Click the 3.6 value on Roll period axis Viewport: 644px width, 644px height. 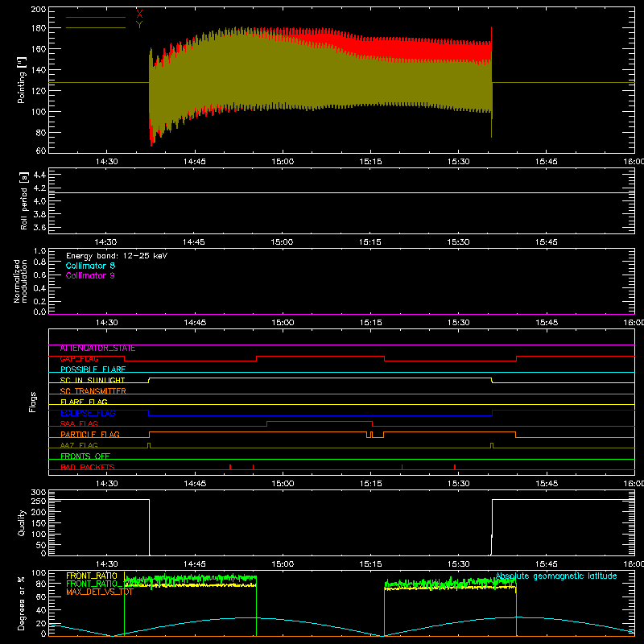(39, 227)
